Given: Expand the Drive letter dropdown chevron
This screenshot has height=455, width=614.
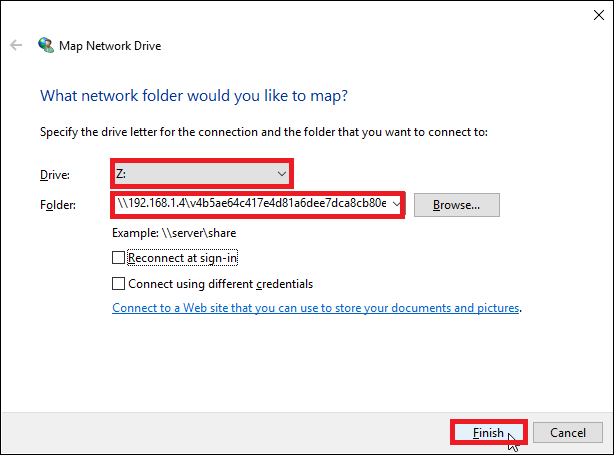Looking at the screenshot, I should tap(281, 174).
